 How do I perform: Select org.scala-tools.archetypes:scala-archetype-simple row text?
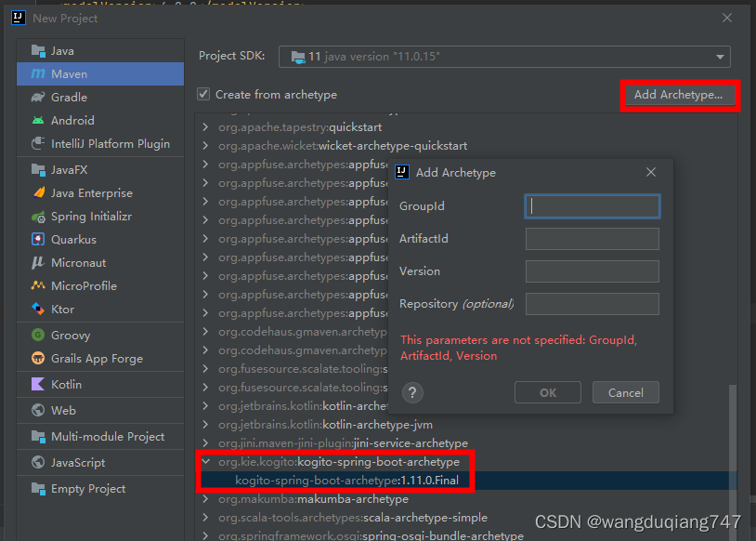click(x=352, y=518)
